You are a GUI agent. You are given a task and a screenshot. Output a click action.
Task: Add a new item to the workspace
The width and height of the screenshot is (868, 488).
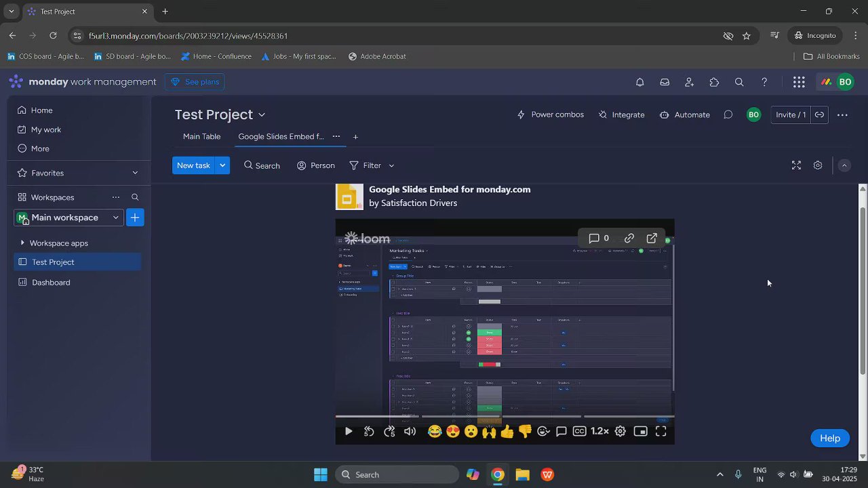click(135, 218)
